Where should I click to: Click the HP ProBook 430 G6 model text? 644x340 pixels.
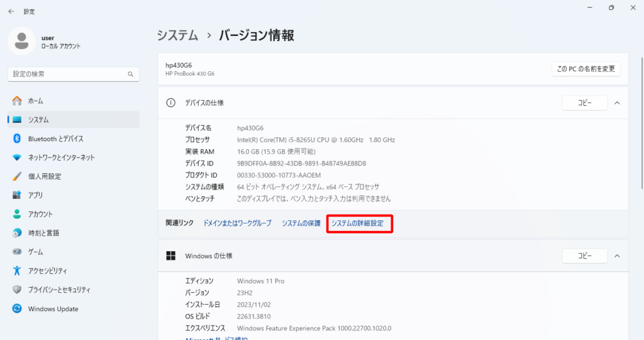click(x=190, y=74)
